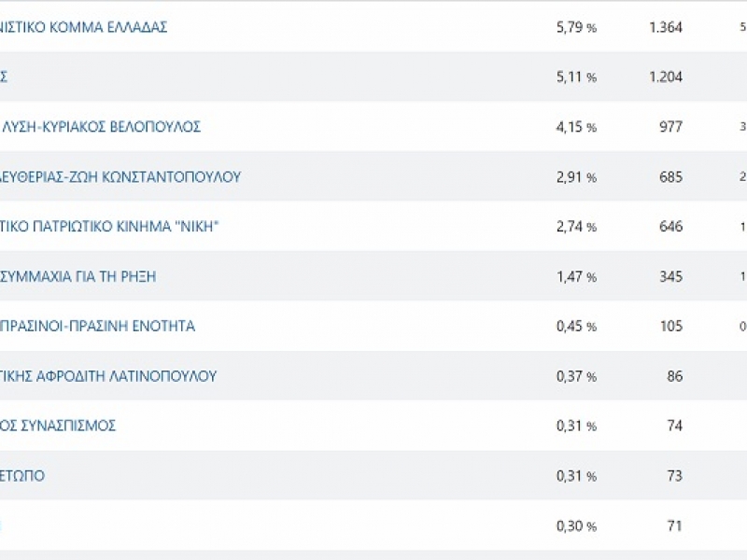This screenshot has height=560, width=747.
Task: Click the 4,15 % percentage value
Action: (575, 127)
